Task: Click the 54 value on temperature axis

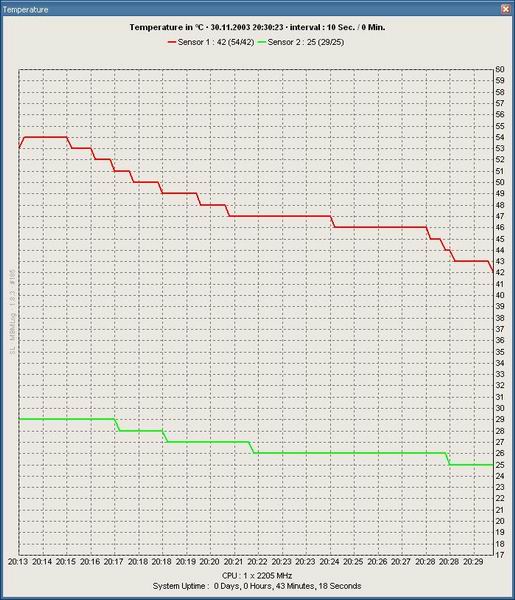Action: (500, 137)
